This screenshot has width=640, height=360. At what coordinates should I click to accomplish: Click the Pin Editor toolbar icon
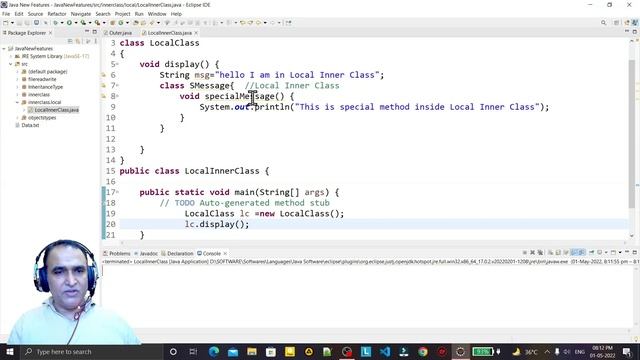pyautogui.click(x=289, y=23)
